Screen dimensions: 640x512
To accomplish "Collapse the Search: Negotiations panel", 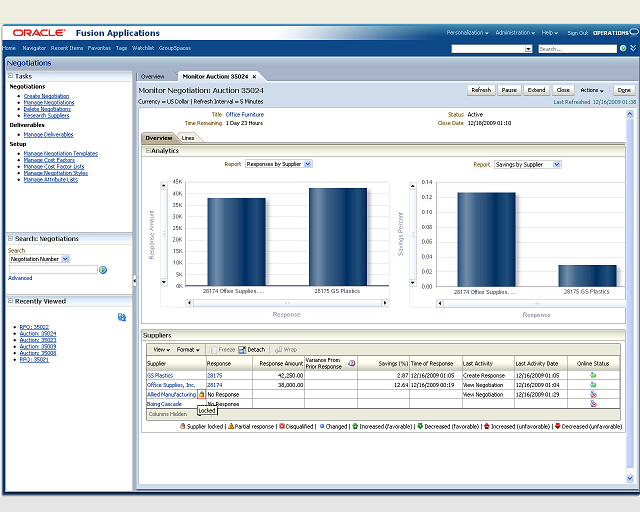I will coord(10,238).
